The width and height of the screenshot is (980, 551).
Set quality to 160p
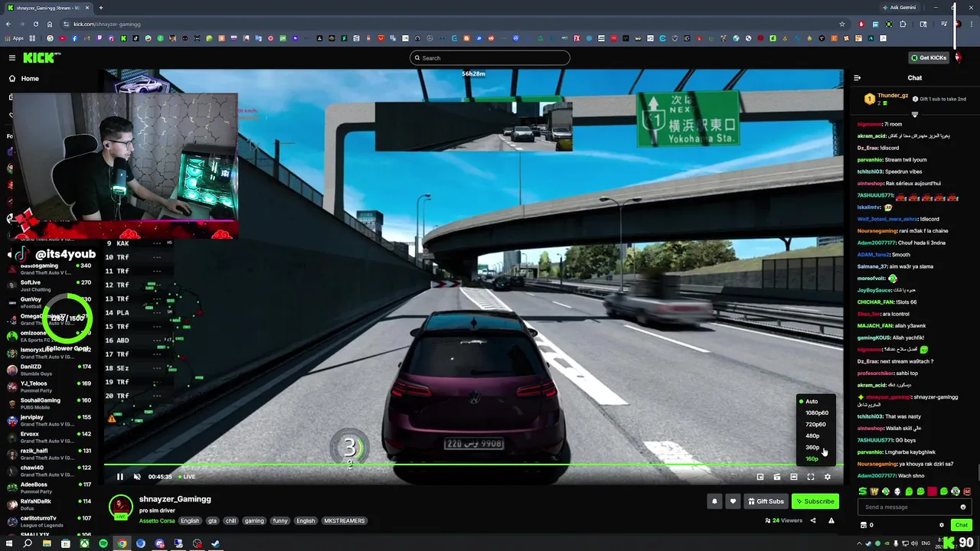[812, 458]
